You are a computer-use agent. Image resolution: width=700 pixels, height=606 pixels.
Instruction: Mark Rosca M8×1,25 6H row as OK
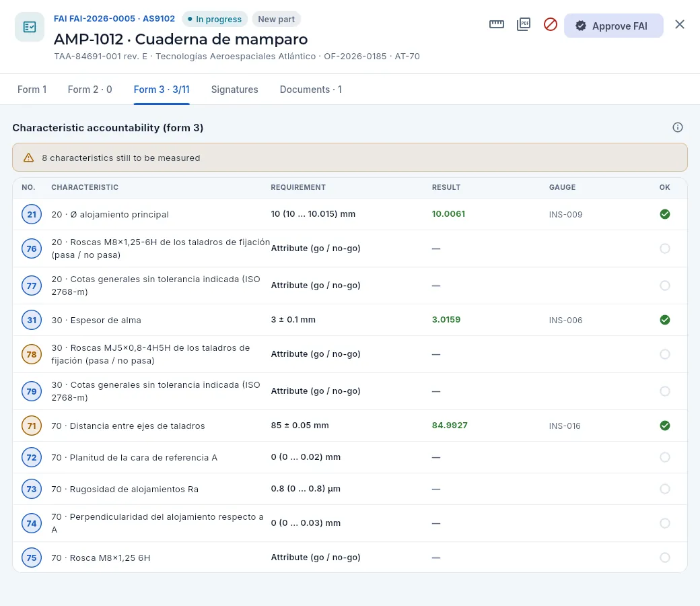click(x=665, y=558)
